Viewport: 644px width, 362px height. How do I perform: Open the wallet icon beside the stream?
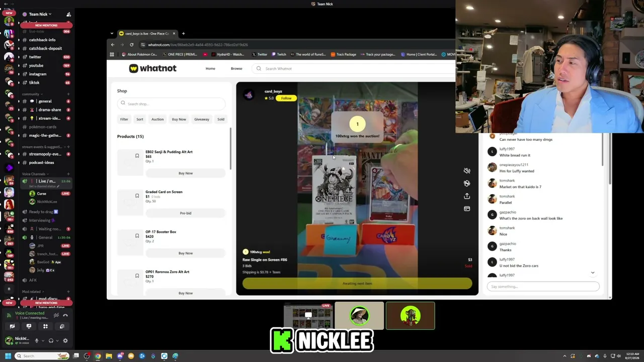coord(467,209)
